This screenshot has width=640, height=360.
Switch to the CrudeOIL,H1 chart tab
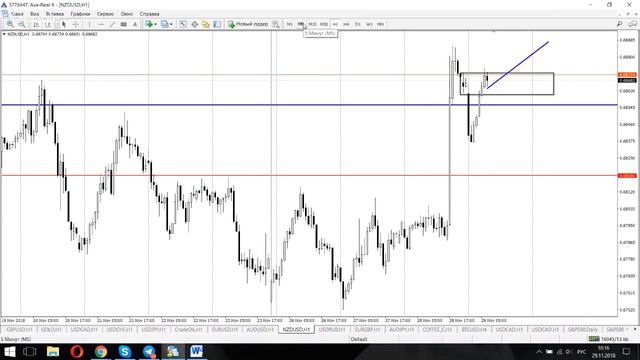(x=188, y=329)
